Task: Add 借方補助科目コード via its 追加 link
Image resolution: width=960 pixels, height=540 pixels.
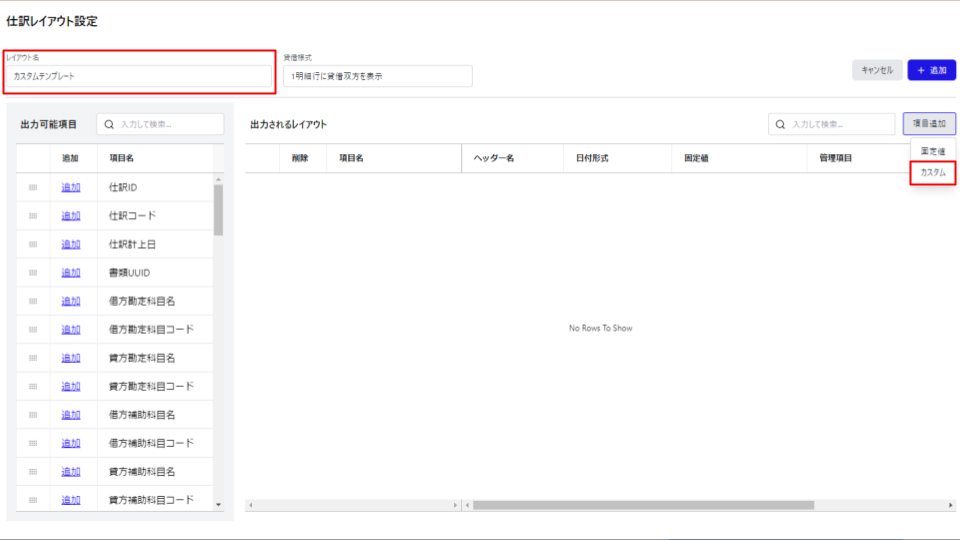Action: coord(71,443)
